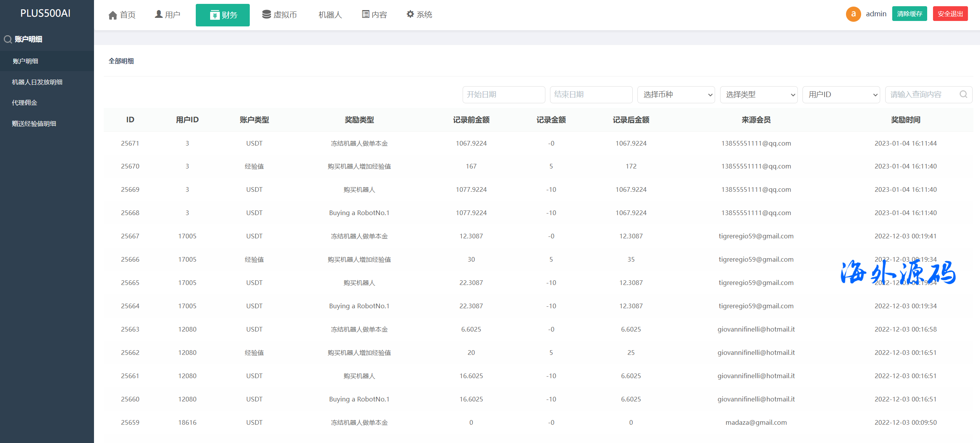Click the user silhouette icon

[158, 14]
